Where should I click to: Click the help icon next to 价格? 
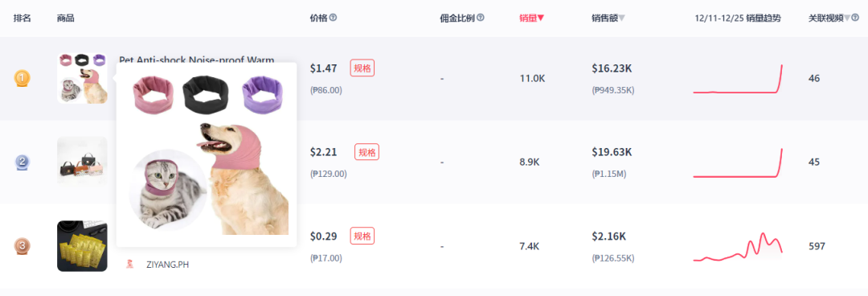[334, 18]
